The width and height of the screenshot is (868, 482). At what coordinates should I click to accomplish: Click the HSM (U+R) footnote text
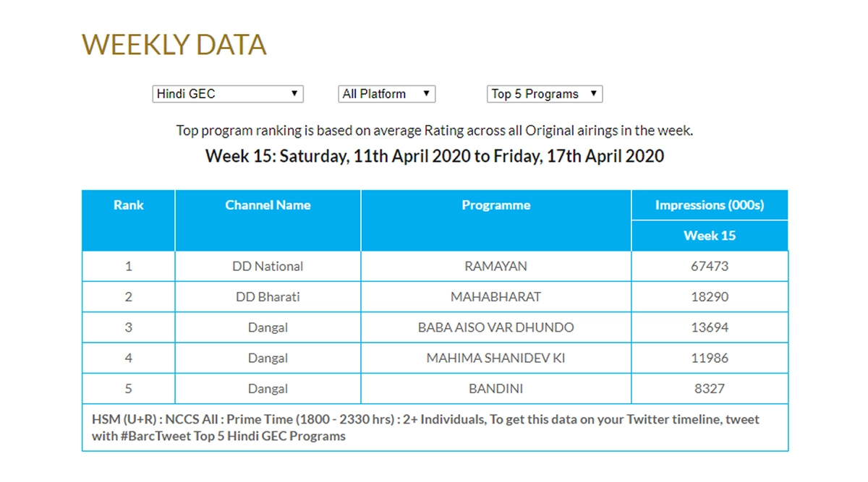tap(425, 427)
